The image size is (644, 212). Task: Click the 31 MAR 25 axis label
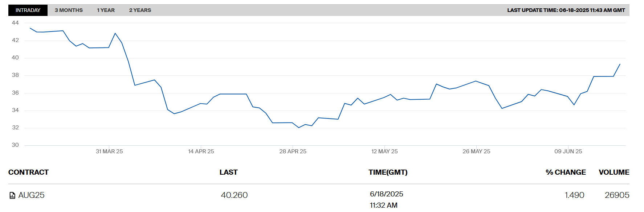coord(109,151)
